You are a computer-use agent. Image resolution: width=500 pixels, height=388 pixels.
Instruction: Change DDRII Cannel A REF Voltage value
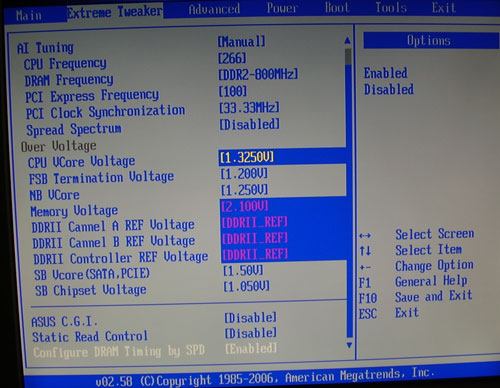255,222
